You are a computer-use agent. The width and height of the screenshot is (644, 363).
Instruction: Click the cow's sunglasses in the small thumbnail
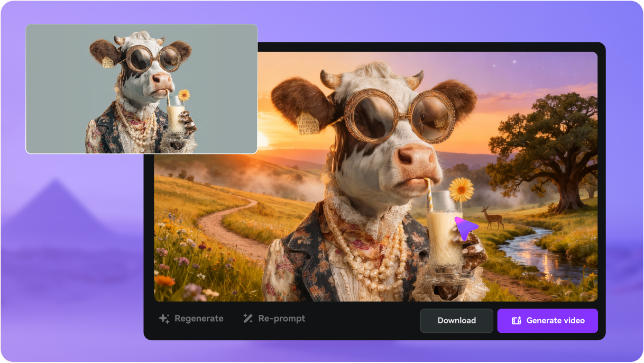[154, 58]
